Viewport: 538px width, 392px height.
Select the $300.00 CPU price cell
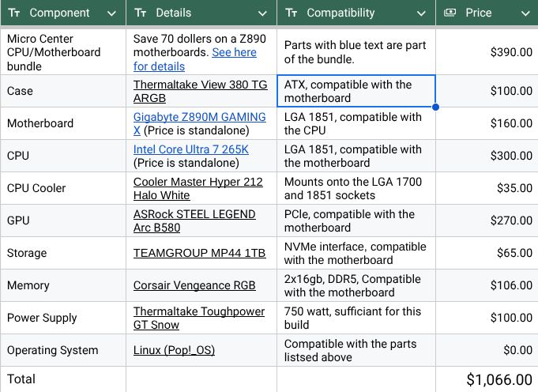tap(487, 156)
